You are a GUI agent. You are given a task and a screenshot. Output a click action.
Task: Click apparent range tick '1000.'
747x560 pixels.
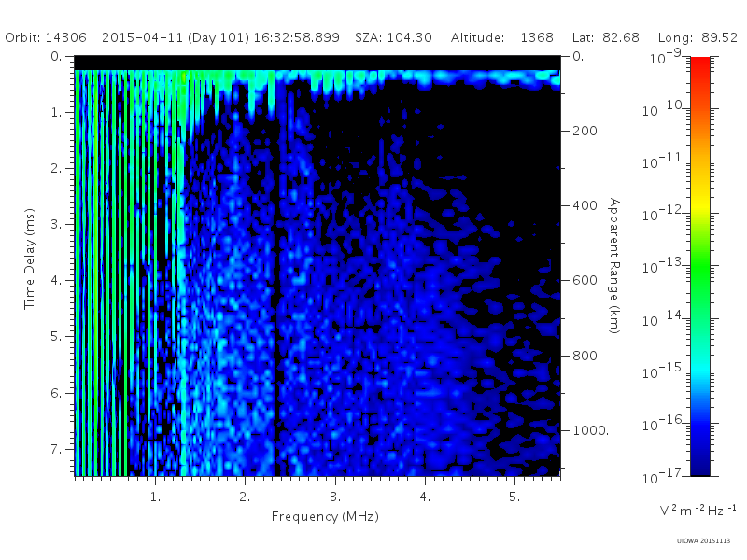click(590, 430)
